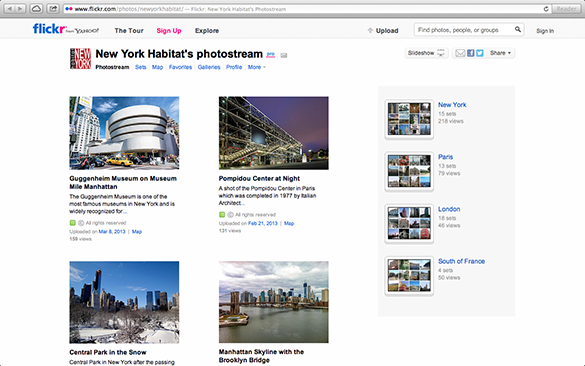585x366 pixels.
Task: Open the Map tab
Action: (x=157, y=67)
